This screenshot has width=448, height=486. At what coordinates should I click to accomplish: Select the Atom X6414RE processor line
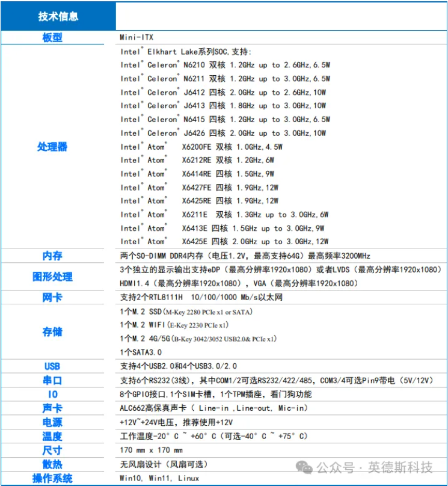[197, 174]
